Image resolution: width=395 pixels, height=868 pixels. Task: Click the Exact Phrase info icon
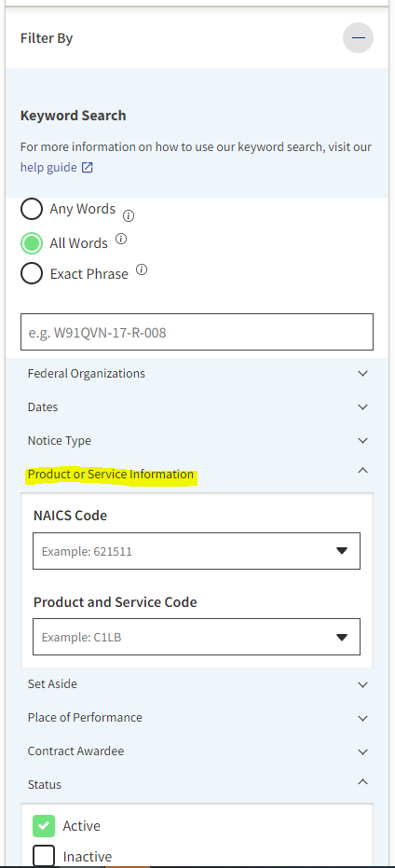pos(142,270)
